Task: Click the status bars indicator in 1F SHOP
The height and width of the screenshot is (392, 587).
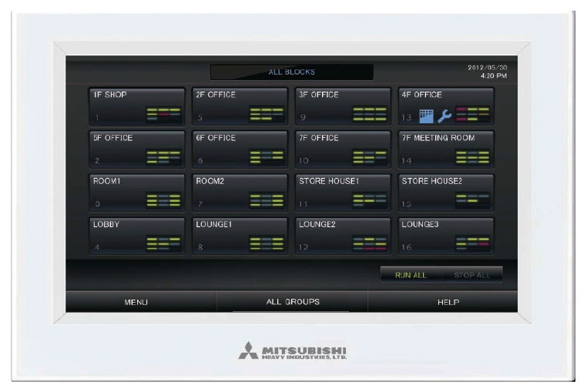Action: [x=163, y=114]
